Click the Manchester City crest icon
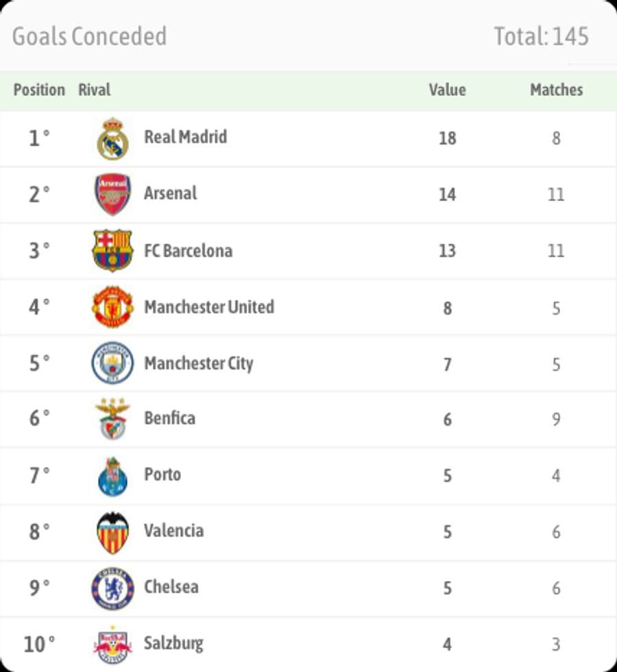Viewport: 617px width, 672px height. [112, 363]
